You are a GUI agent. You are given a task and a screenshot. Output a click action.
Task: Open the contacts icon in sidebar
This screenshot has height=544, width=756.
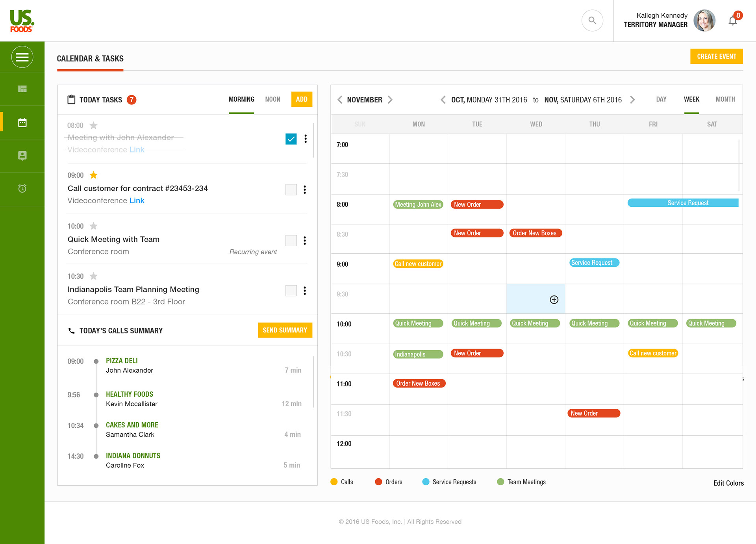(x=22, y=156)
